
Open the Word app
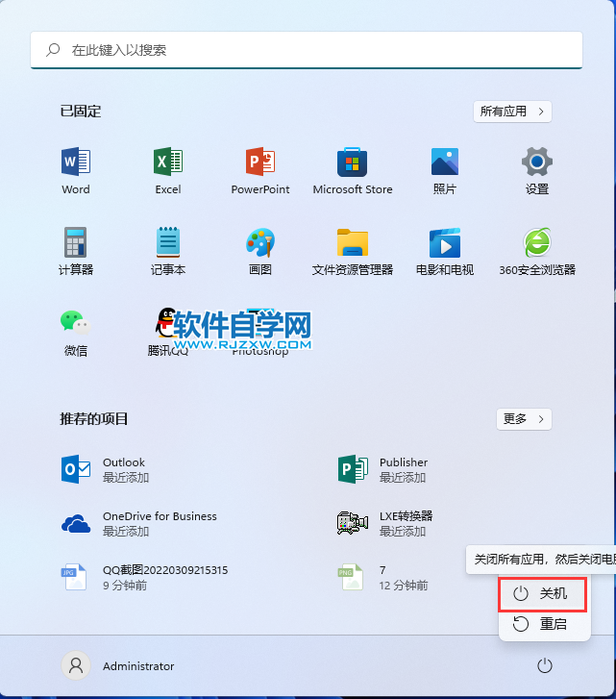[76, 171]
